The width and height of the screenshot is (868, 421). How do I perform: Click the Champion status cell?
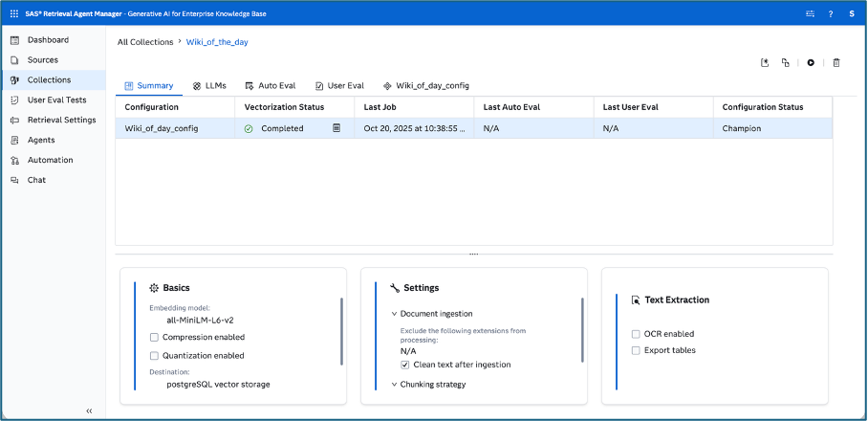click(772, 128)
